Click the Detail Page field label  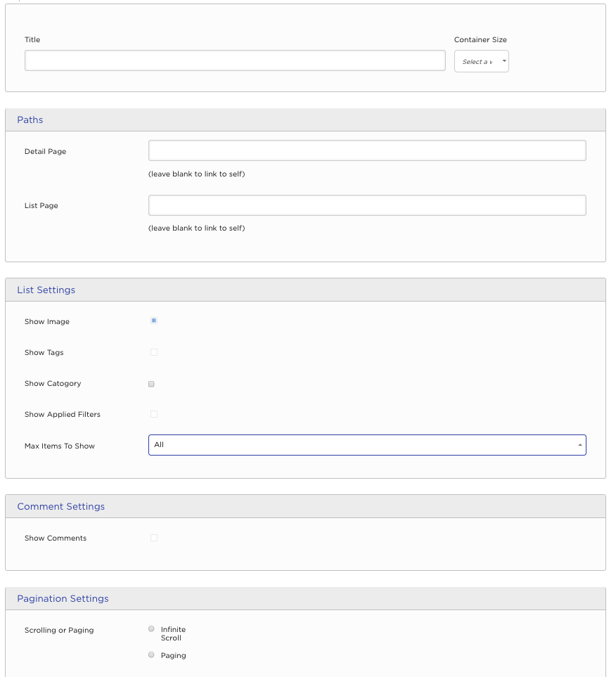45,152
